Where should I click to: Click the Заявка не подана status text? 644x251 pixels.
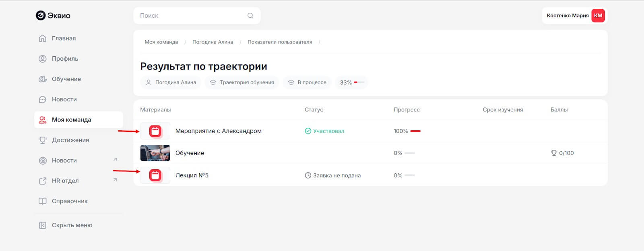[x=337, y=175]
